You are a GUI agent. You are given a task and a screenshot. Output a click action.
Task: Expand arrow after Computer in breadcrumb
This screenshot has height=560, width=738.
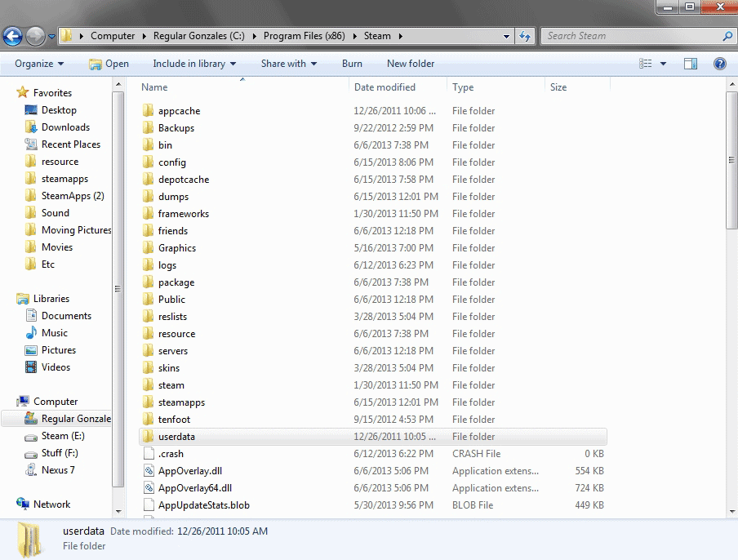[144, 36]
